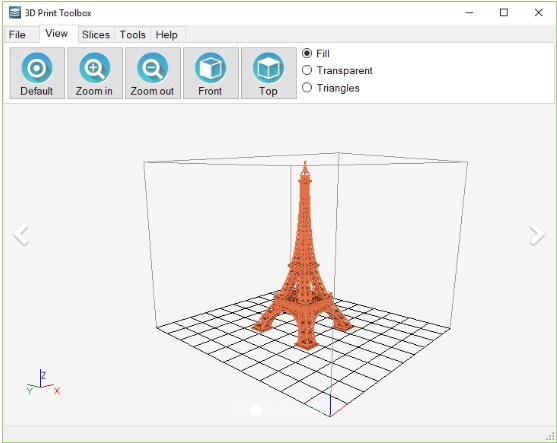
Task: Select the View tab
Action: (x=57, y=34)
